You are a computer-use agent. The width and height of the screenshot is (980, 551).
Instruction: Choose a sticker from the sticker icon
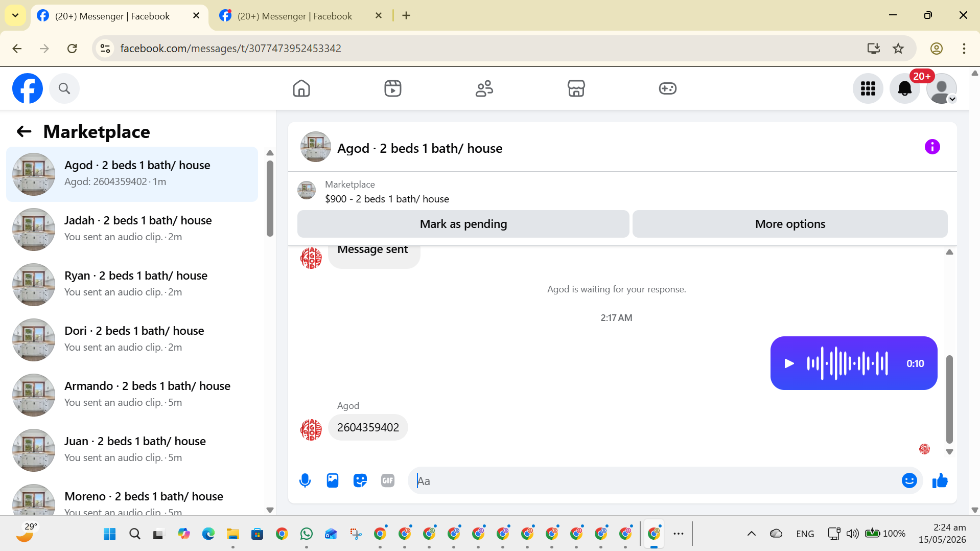point(360,480)
